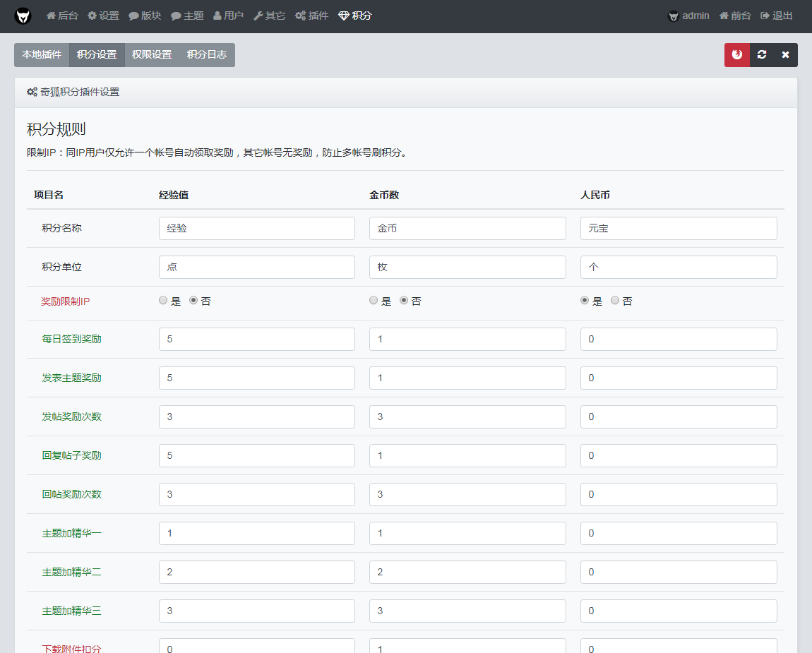Open the 用户 menu

pyautogui.click(x=228, y=16)
